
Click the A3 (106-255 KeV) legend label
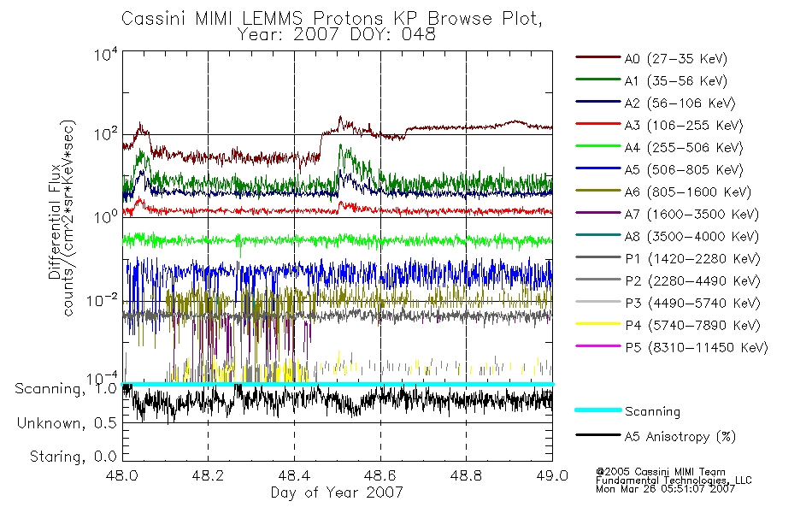(684, 126)
